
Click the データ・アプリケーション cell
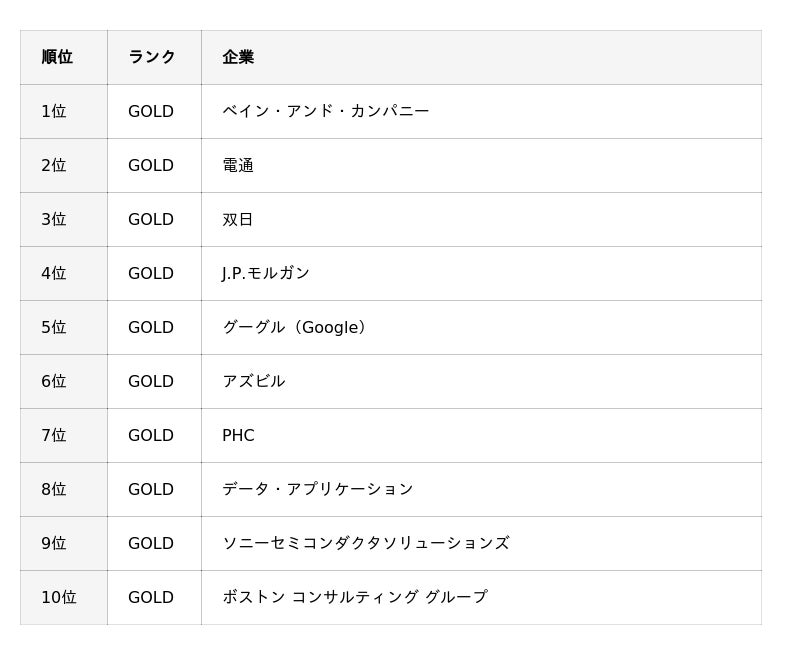(318, 489)
